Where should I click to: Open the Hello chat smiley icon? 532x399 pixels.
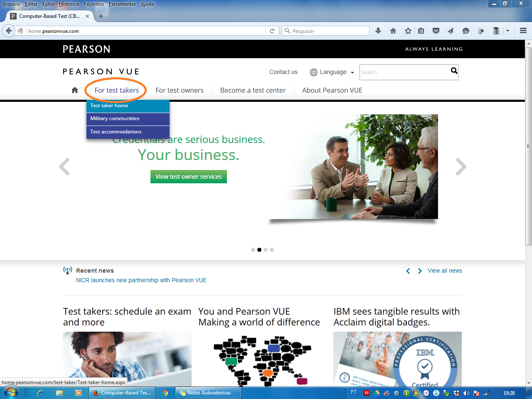coord(466,31)
